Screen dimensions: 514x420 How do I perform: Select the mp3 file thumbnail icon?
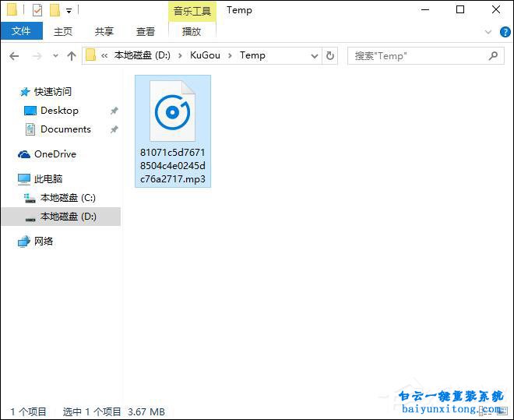[172, 111]
